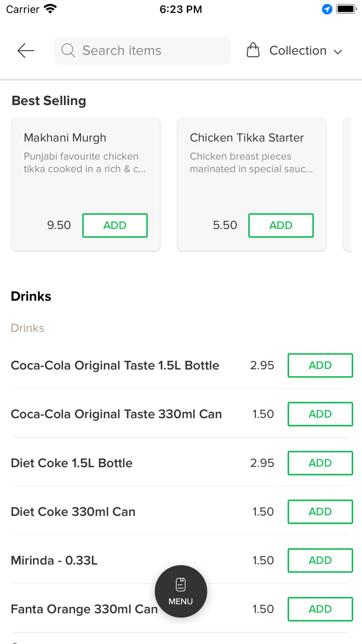Open Mirinda - 0.33L item details
This screenshot has height=644, width=362.
(54, 560)
